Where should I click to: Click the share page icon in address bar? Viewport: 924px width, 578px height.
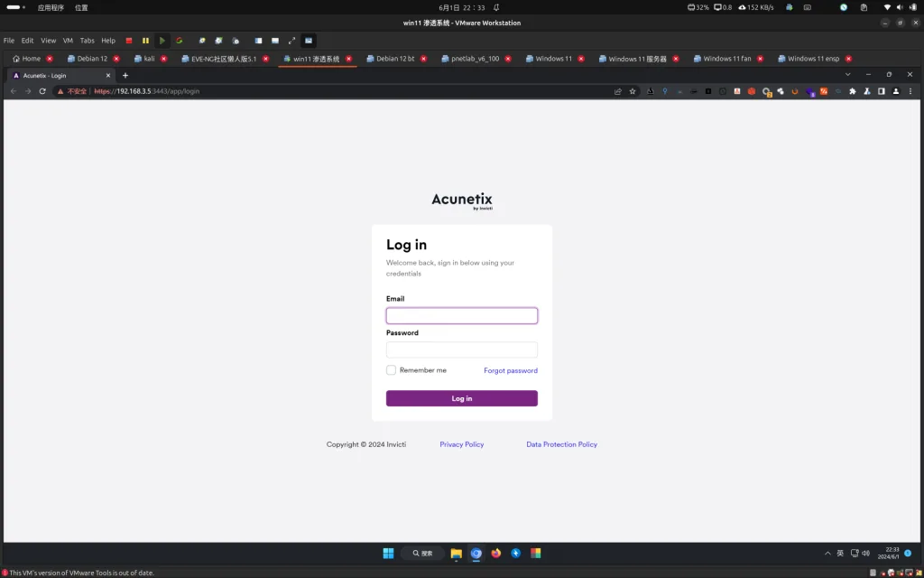pyautogui.click(x=617, y=91)
